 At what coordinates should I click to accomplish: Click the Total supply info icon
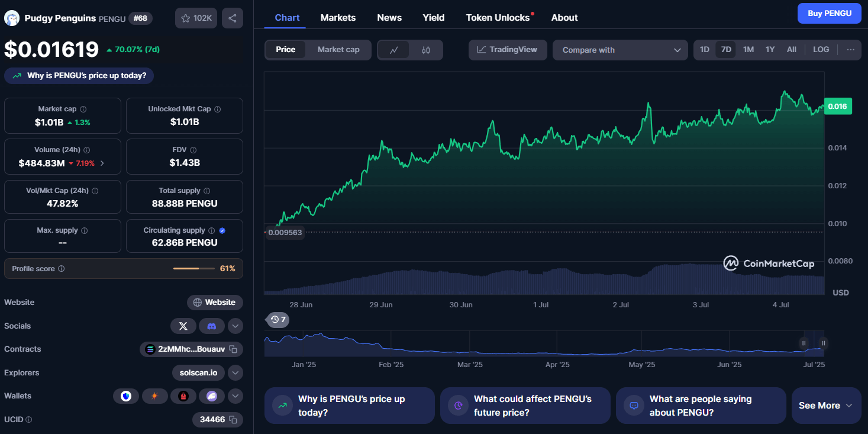click(x=207, y=191)
